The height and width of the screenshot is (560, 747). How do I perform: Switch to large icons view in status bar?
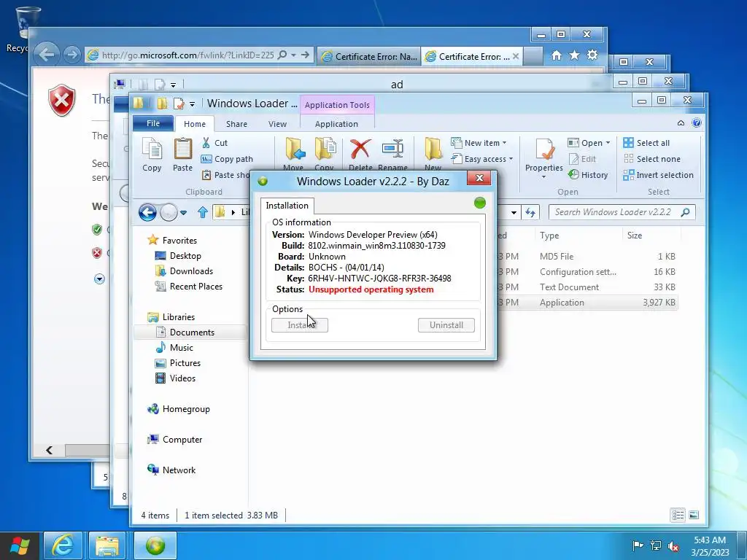(x=694, y=515)
